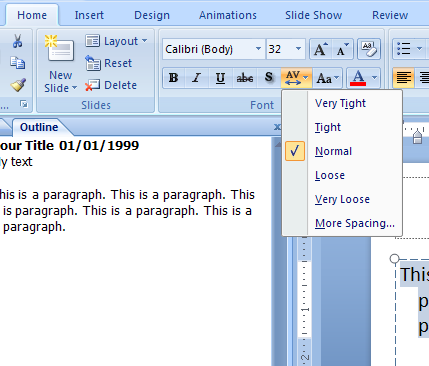
Task: Click the Strikethrough abc icon
Action: (x=245, y=78)
